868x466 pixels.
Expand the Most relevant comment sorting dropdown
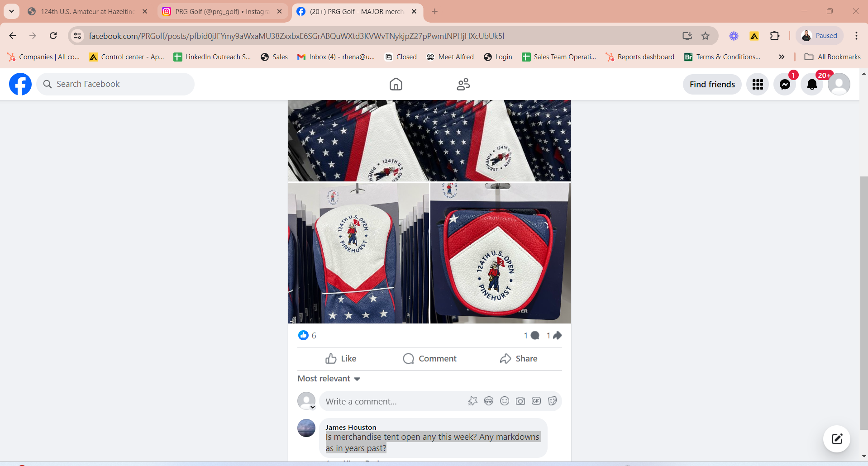(329, 378)
